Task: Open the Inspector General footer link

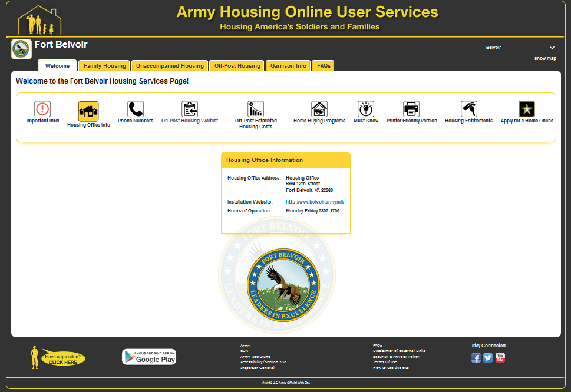Action: click(x=258, y=368)
